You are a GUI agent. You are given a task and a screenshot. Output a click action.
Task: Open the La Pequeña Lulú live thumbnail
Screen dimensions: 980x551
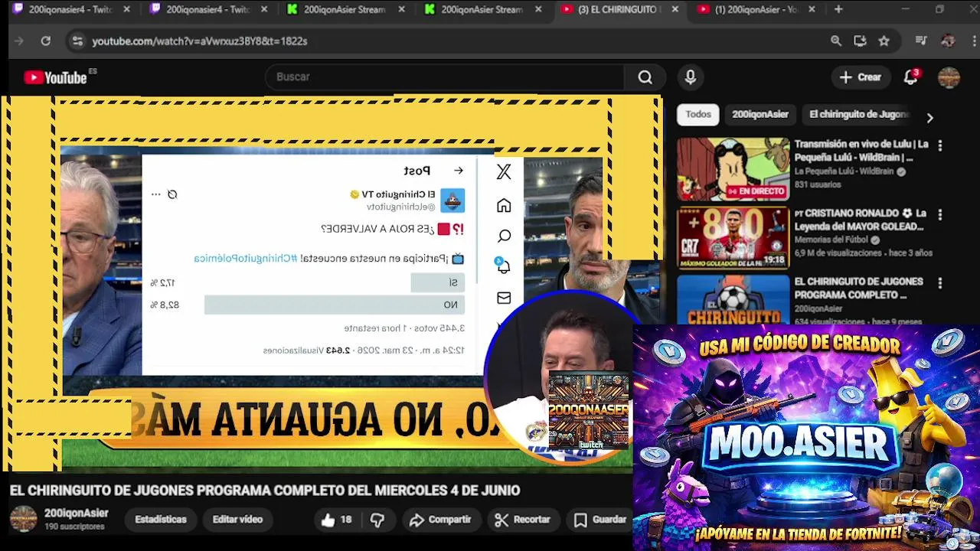pyautogui.click(x=733, y=169)
